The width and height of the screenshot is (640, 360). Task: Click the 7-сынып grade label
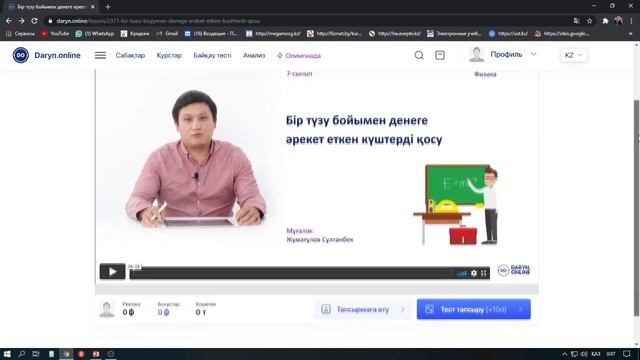(299, 74)
